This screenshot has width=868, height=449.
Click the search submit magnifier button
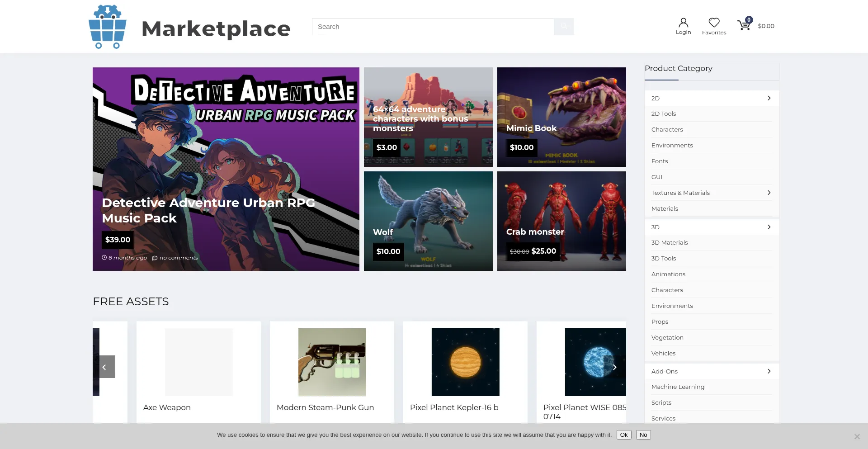pyautogui.click(x=564, y=27)
